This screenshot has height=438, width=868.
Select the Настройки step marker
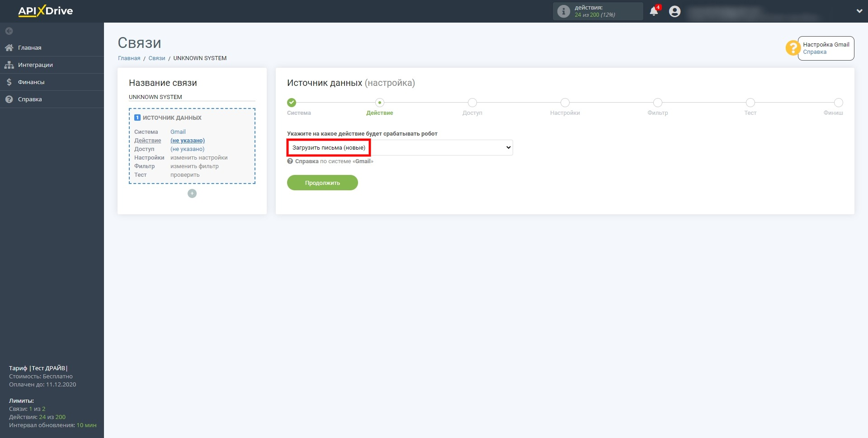(565, 103)
